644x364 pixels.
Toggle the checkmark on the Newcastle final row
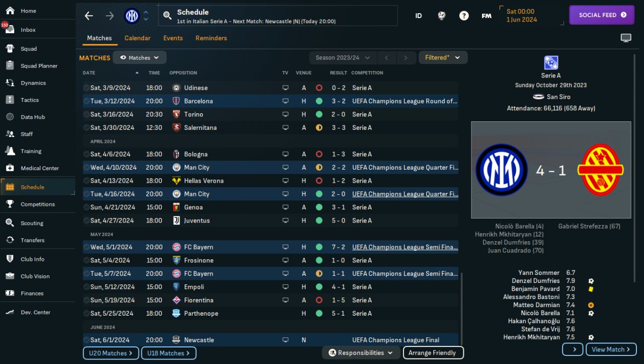pyautogui.click(x=87, y=340)
